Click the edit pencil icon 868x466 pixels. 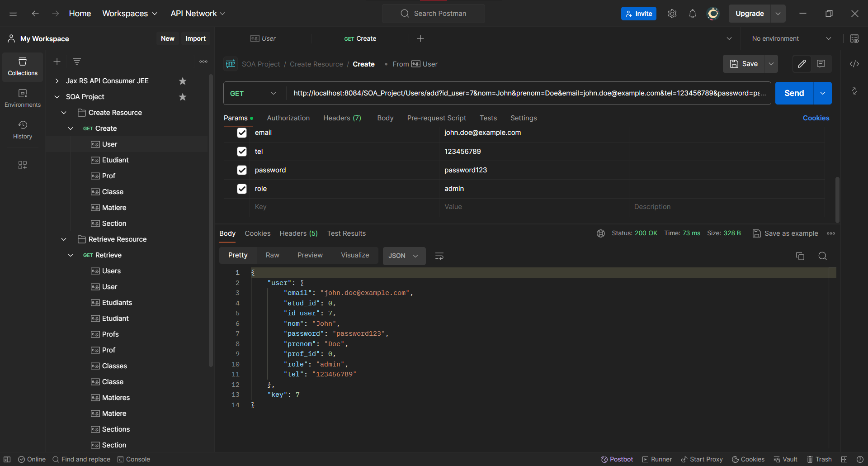(802, 64)
